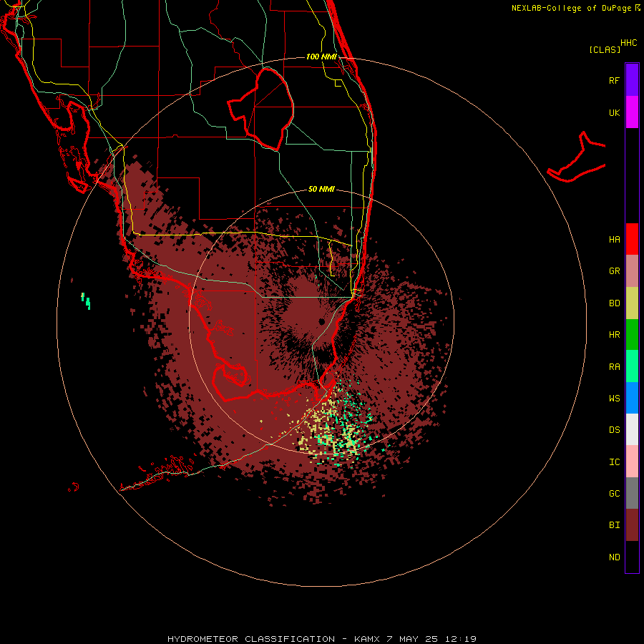644x644 pixels.
Task: Click the IC light pink legend swatch
Action: pyautogui.click(x=632, y=462)
